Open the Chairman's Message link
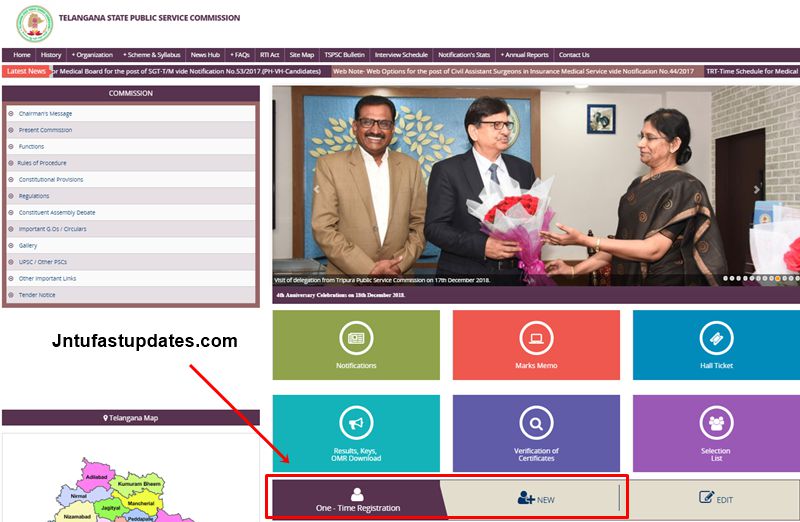The width and height of the screenshot is (800, 522). point(45,114)
